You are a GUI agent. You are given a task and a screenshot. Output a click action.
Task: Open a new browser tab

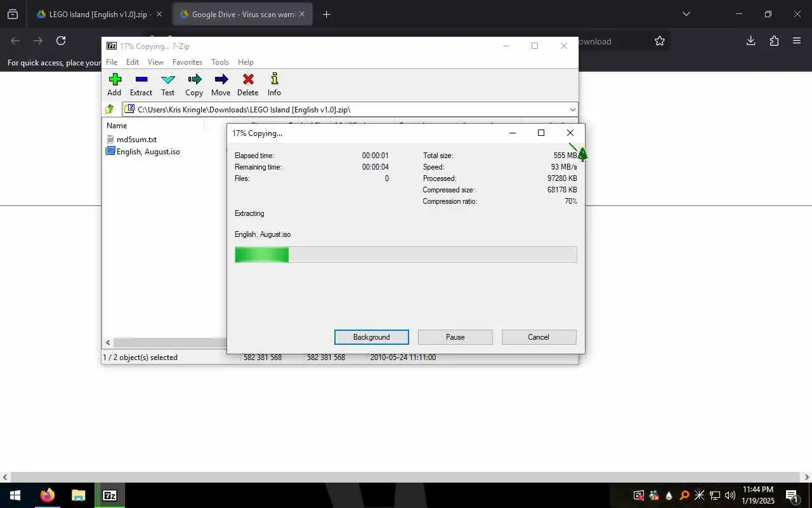coord(326,14)
